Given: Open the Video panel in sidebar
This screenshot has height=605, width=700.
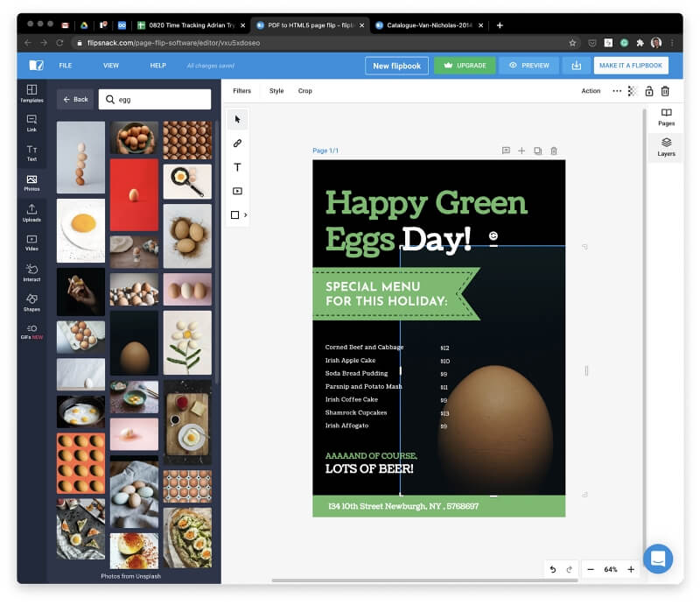Looking at the screenshot, I should (x=31, y=243).
